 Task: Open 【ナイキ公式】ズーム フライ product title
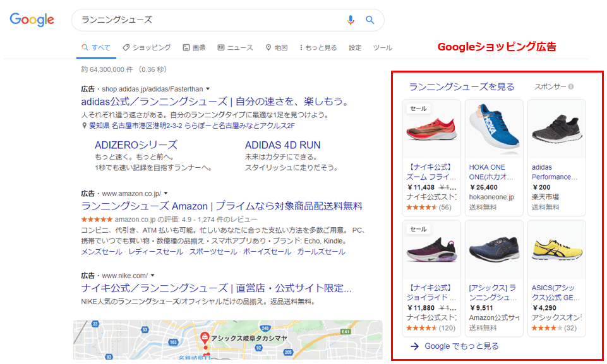[431, 172]
